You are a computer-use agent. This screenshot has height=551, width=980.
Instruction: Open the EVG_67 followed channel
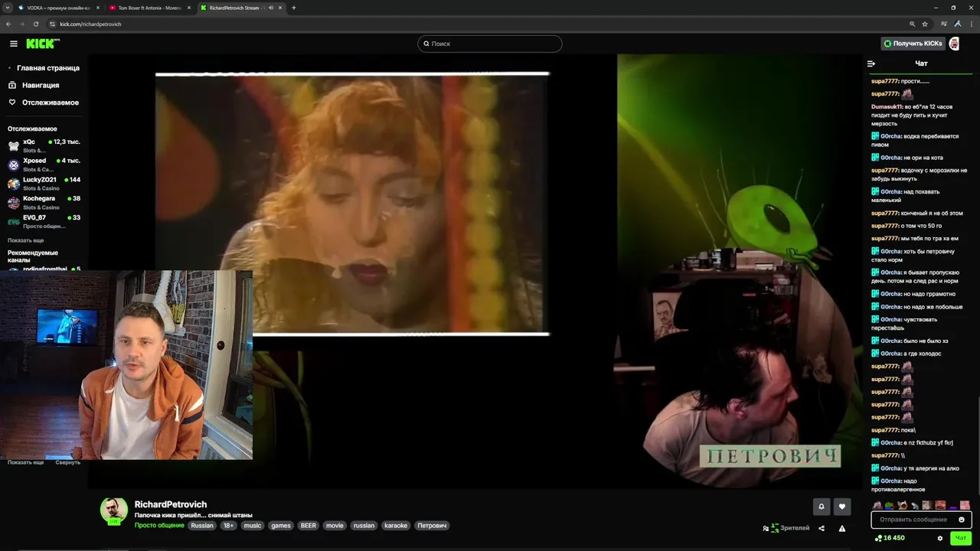click(x=44, y=221)
